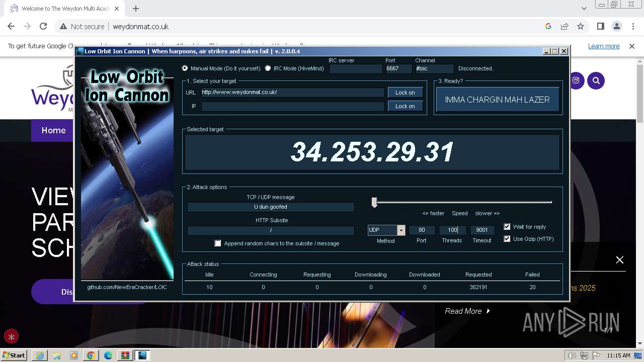Open new Chrome tab
This screenshot has height=362, width=644.
136,9
